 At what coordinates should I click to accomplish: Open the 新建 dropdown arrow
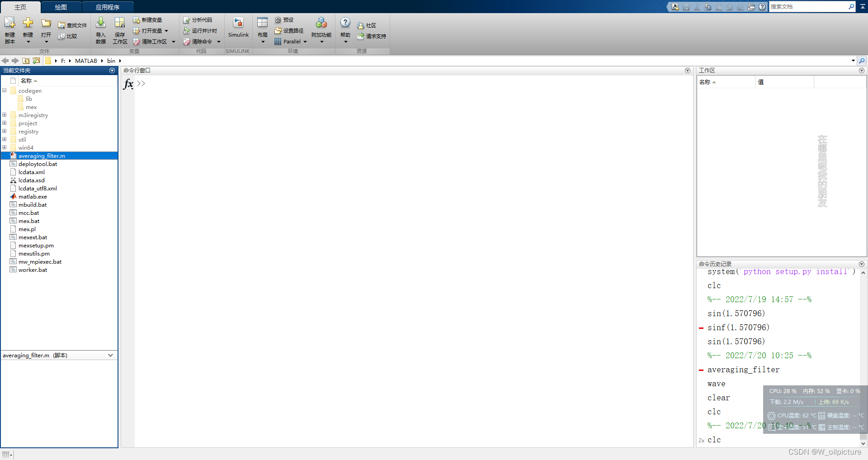(x=28, y=42)
